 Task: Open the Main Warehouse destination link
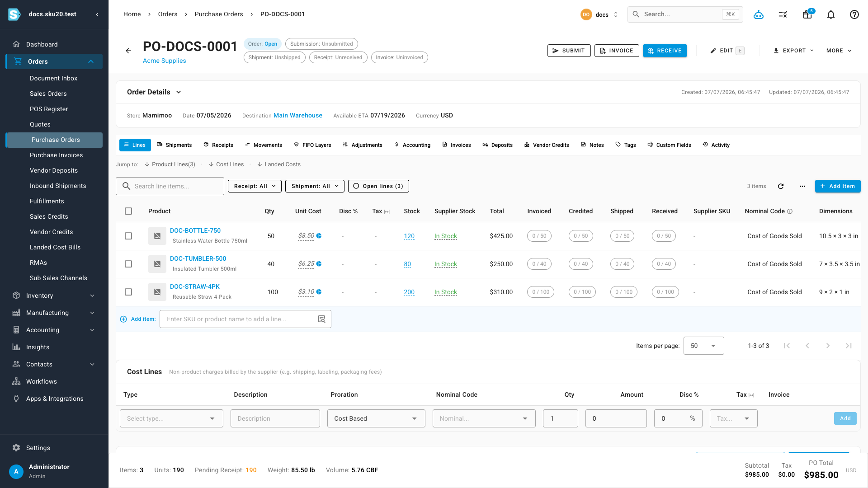point(298,116)
